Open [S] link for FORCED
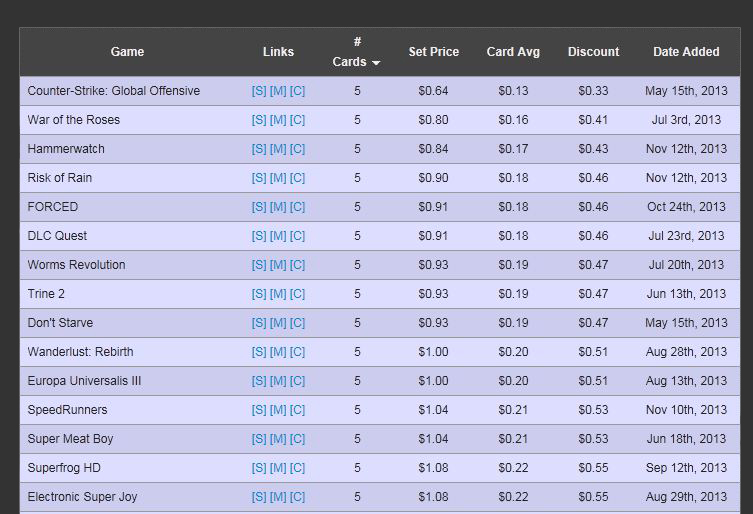The width and height of the screenshot is (753, 514). pyautogui.click(x=259, y=207)
